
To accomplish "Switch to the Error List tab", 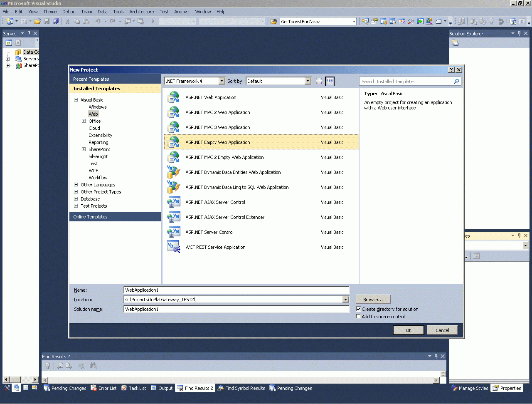I will (103, 388).
